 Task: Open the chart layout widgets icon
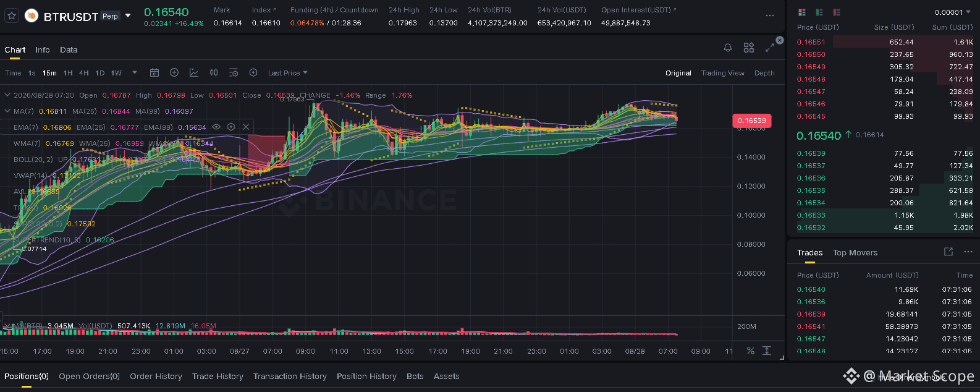(749, 48)
